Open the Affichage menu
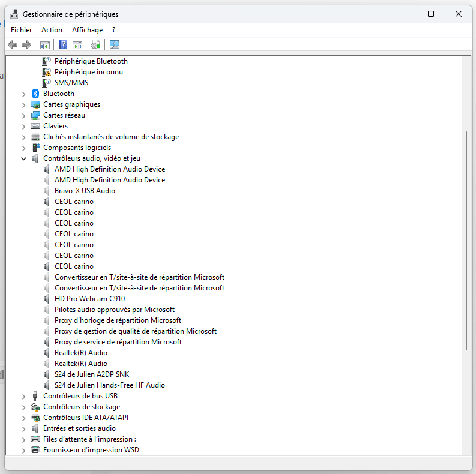The width and height of the screenshot is (476, 474). click(88, 30)
